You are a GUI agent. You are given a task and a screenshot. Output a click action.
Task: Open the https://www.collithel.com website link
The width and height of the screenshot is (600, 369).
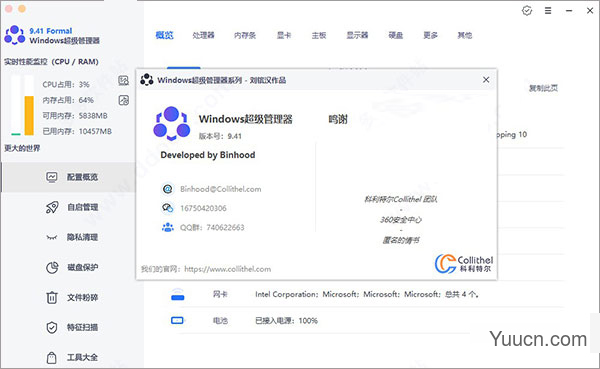pos(228,269)
